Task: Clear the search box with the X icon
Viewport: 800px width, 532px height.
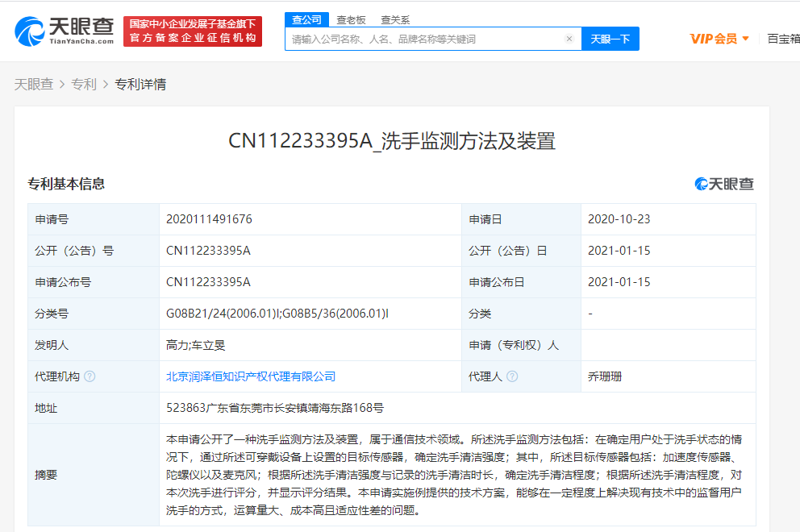Action: pos(569,39)
